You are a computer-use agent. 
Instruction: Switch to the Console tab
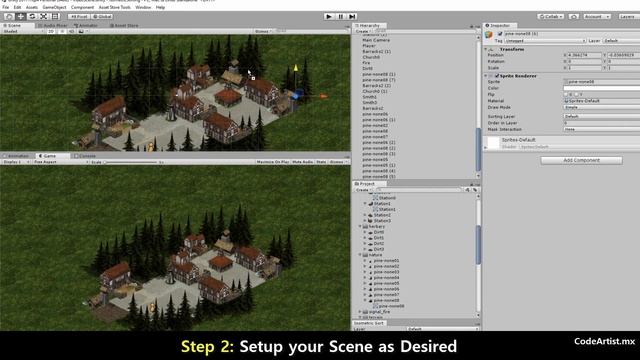pyautogui.click(x=85, y=156)
